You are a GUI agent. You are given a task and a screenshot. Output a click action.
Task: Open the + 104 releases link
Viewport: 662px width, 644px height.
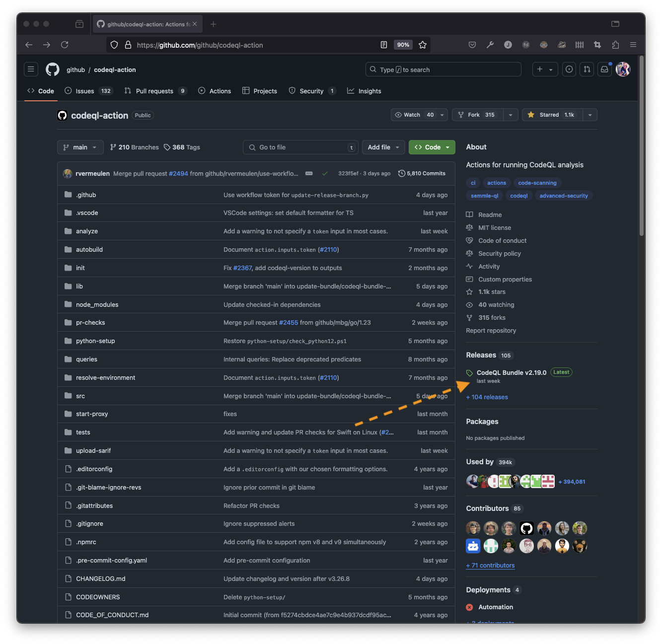487,397
